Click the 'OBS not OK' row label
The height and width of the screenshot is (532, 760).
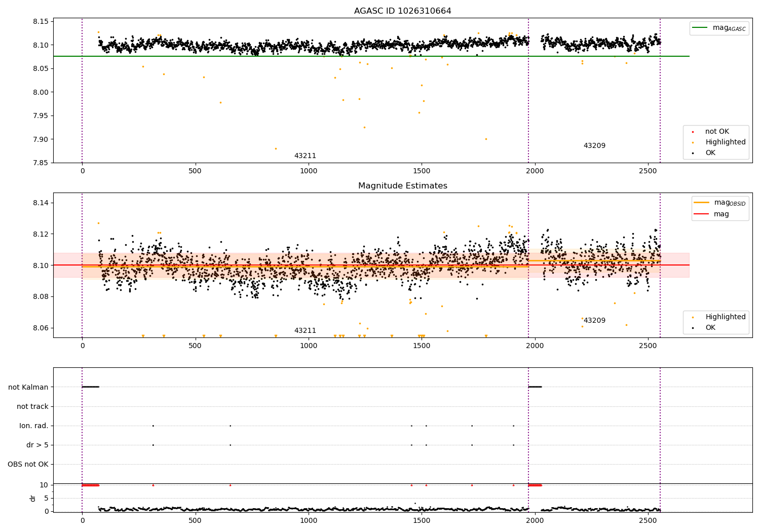28,465
